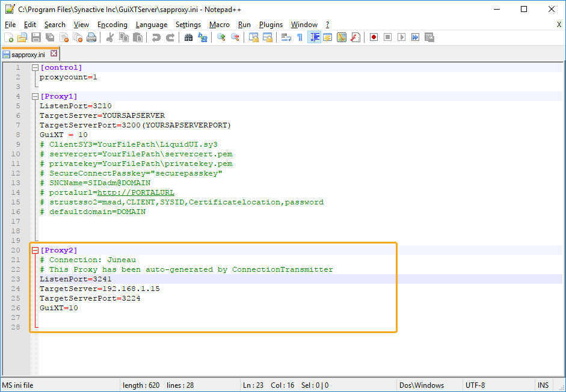566x392 pixels.
Task: Collapse the [Proxy1] section fold
Action: point(35,96)
